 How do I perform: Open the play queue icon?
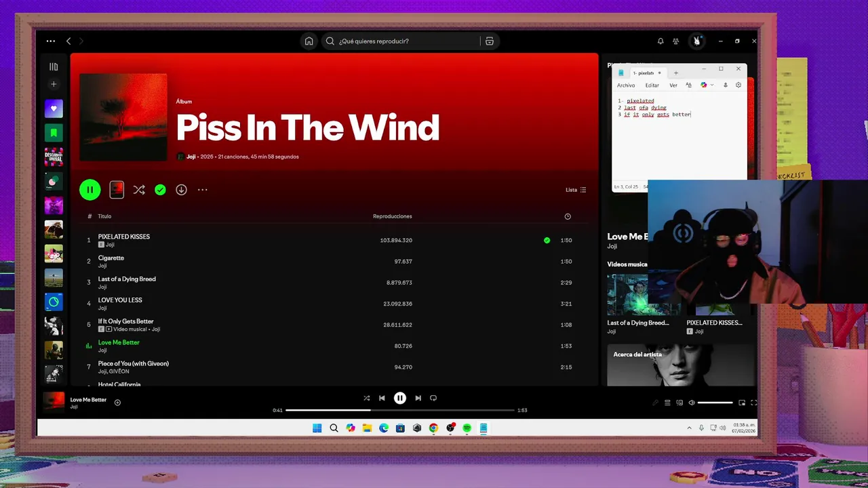(667, 403)
